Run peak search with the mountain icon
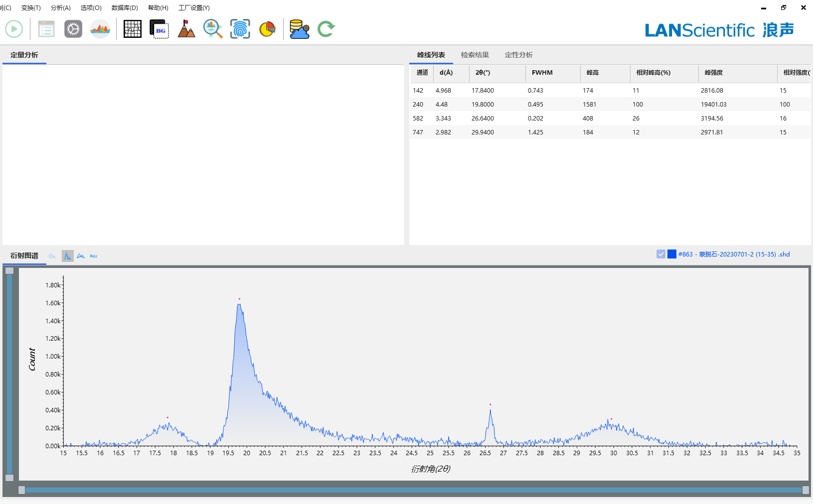 pyautogui.click(x=186, y=29)
